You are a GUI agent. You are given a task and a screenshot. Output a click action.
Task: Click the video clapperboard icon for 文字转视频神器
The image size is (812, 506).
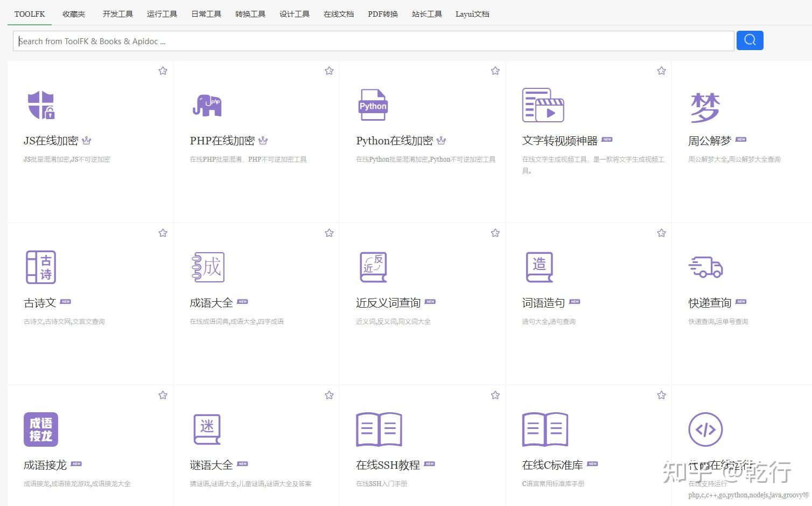click(543, 105)
